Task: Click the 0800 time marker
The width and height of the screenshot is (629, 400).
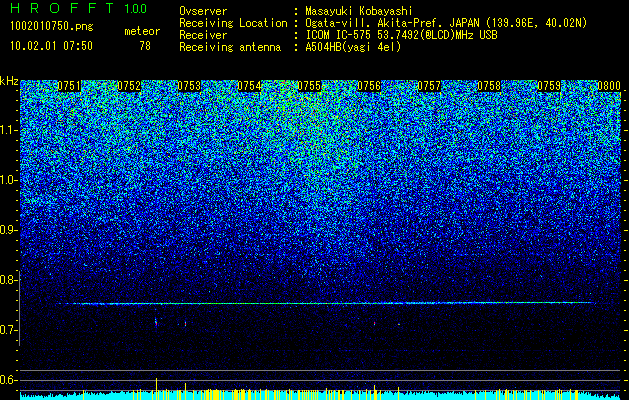Action: point(609,86)
